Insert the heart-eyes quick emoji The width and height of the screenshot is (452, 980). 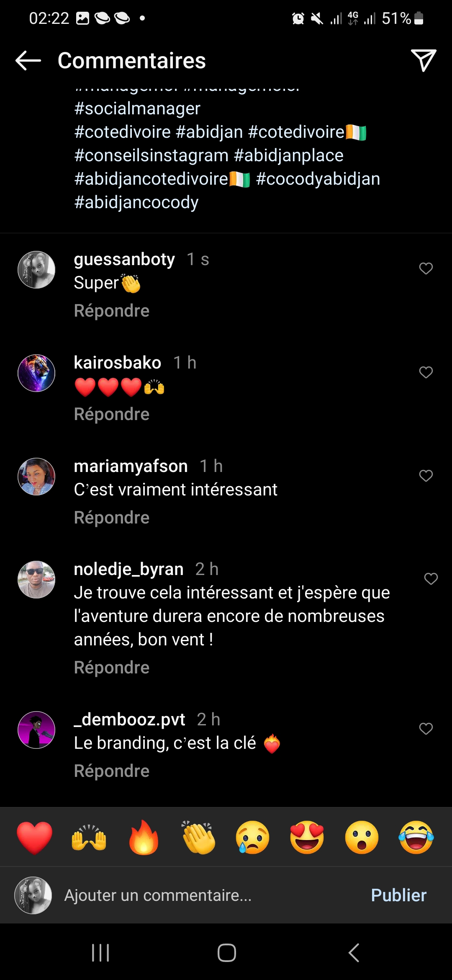(x=307, y=838)
